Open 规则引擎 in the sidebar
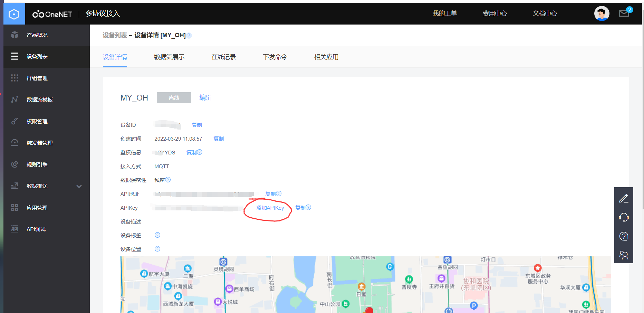This screenshot has height=313, width=644. (37, 164)
